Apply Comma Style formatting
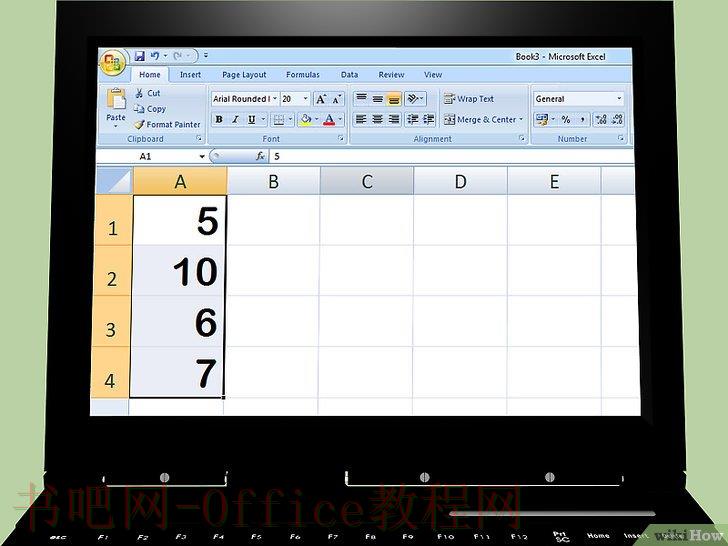 pos(582,120)
